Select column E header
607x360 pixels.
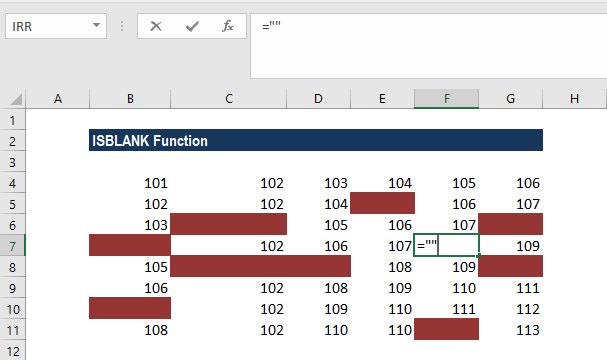point(382,99)
